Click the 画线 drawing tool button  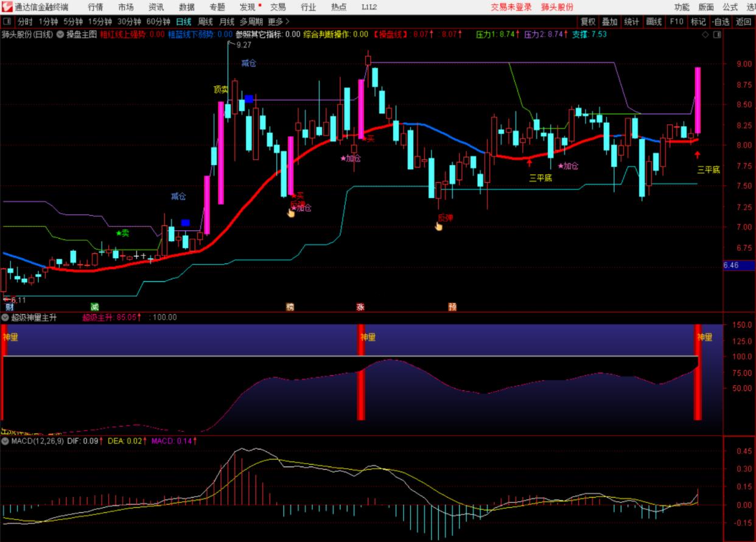tap(654, 22)
